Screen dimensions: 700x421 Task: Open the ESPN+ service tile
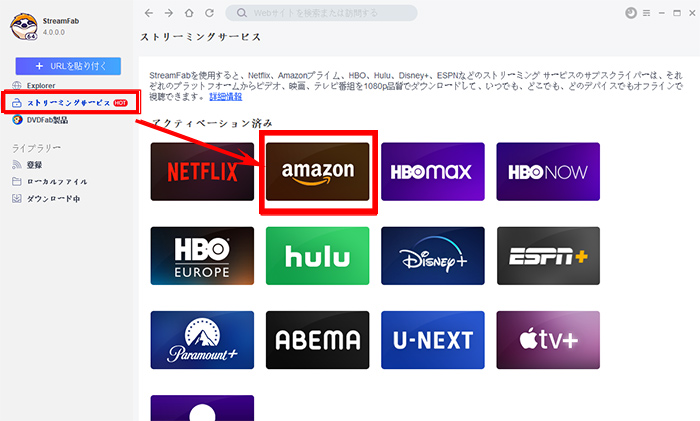[x=548, y=256]
